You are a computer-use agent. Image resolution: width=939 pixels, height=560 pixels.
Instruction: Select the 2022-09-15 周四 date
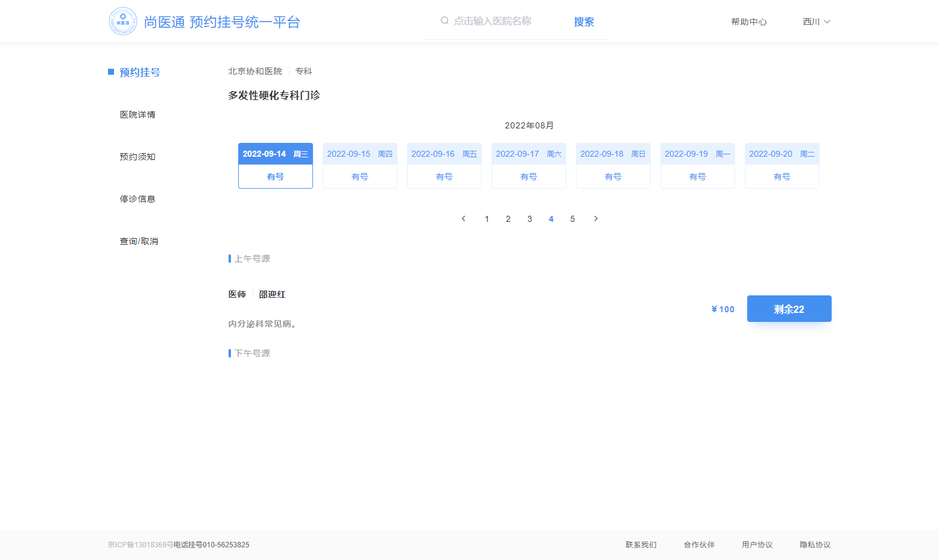pyautogui.click(x=359, y=166)
